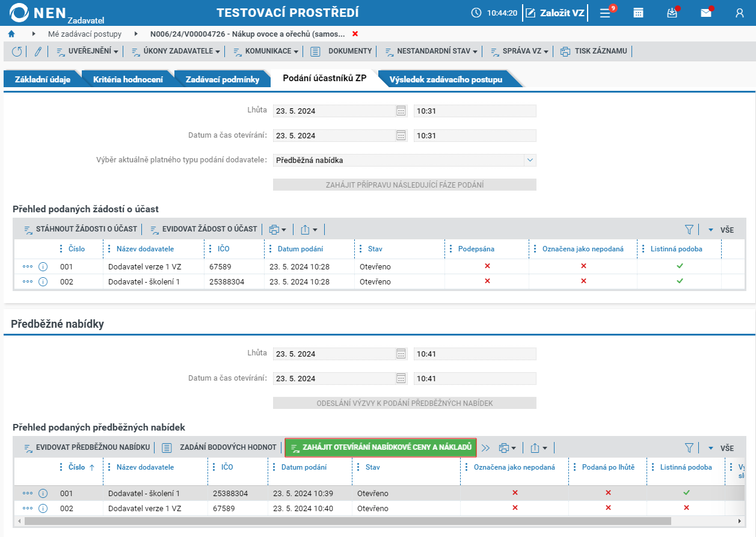Image resolution: width=756 pixels, height=537 pixels.
Task: Expand Výběr typu podání dodavatele combo box
Action: coord(530,160)
